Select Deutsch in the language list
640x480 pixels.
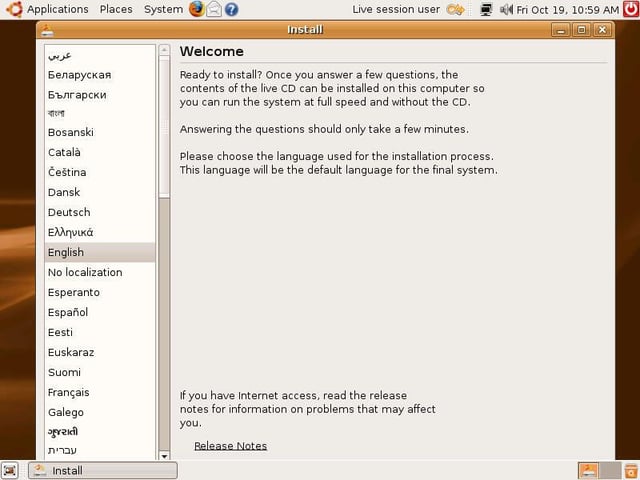pyautogui.click(x=100, y=212)
